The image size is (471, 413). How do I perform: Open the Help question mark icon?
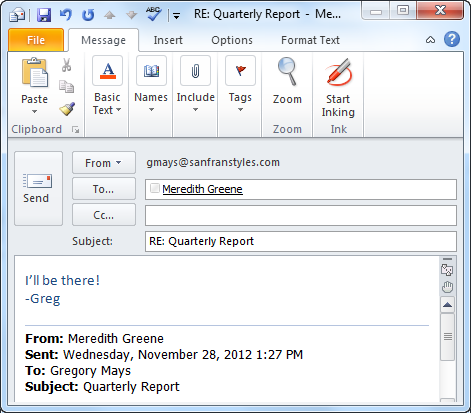click(452, 40)
